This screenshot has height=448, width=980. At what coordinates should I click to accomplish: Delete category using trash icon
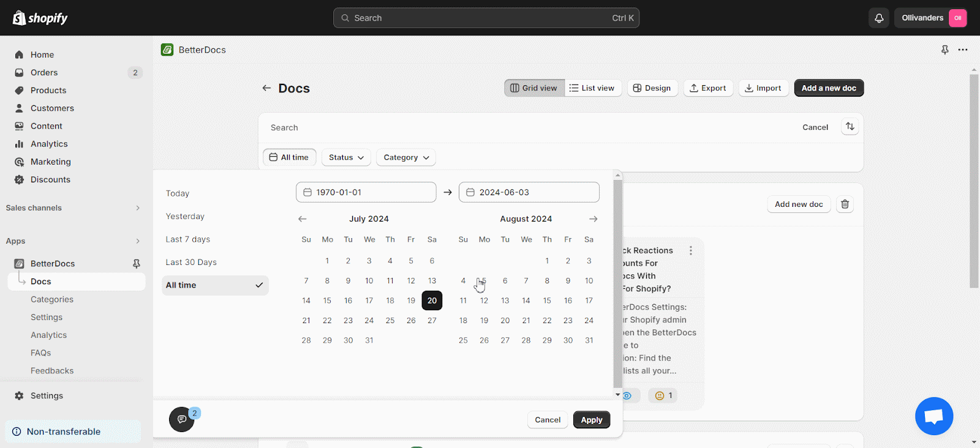coord(845,204)
